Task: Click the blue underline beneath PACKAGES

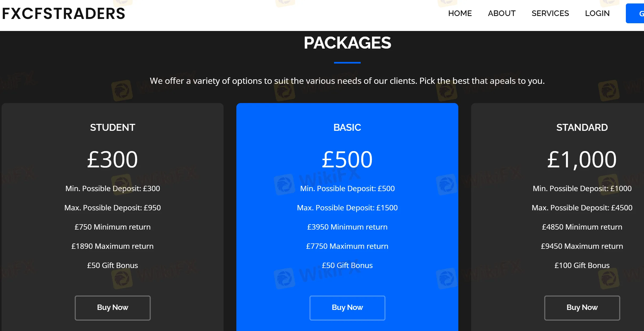Action: [347, 63]
